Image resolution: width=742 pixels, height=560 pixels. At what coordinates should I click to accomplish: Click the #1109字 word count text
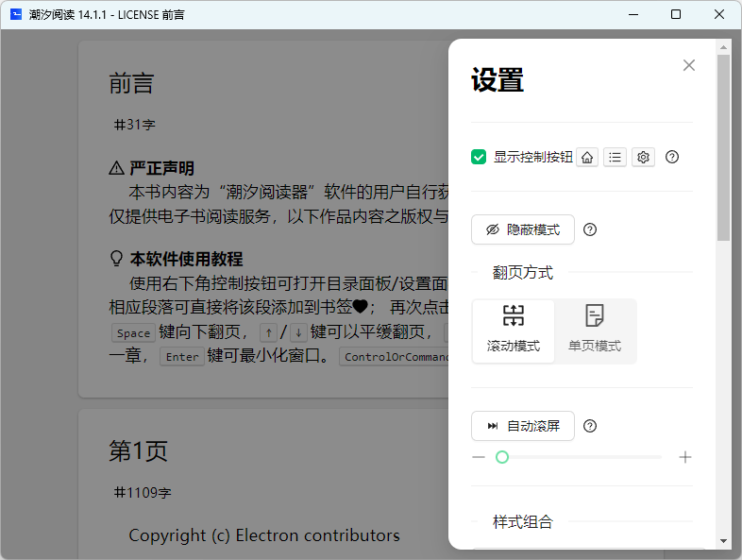(143, 493)
